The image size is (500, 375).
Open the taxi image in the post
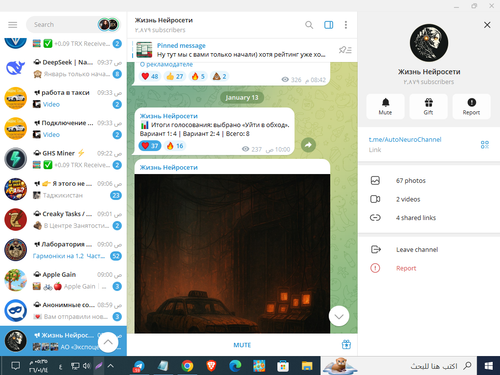232,253
